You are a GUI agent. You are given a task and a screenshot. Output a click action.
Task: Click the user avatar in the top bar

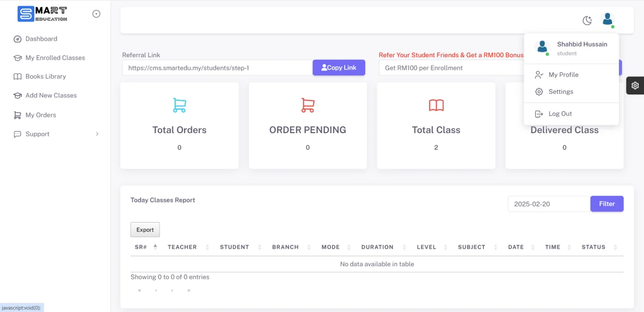[608, 20]
